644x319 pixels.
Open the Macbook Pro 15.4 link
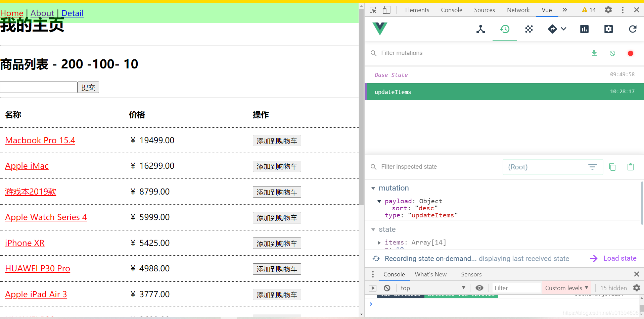coord(40,140)
